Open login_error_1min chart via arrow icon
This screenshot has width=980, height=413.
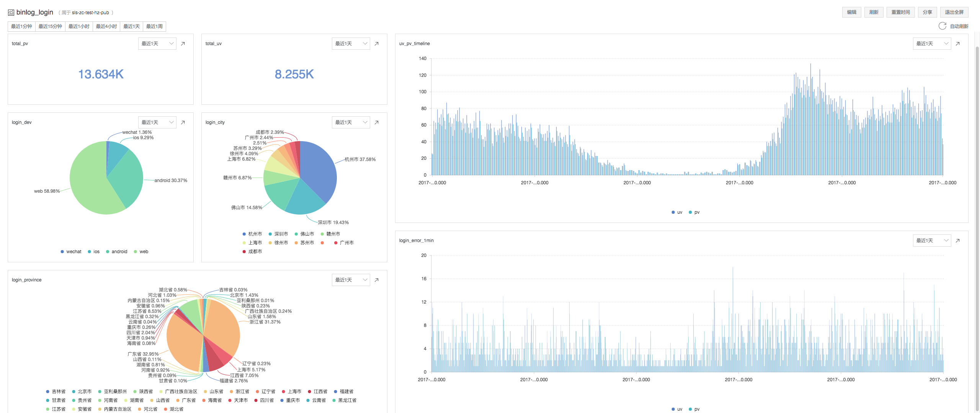pos(958,241)
